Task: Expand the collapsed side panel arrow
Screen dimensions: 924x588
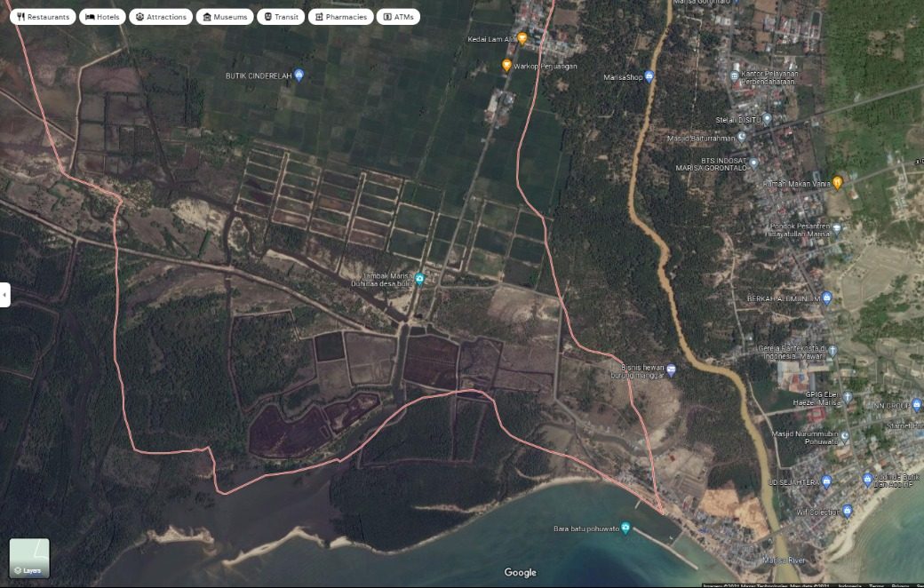Action: click(4, 295)
